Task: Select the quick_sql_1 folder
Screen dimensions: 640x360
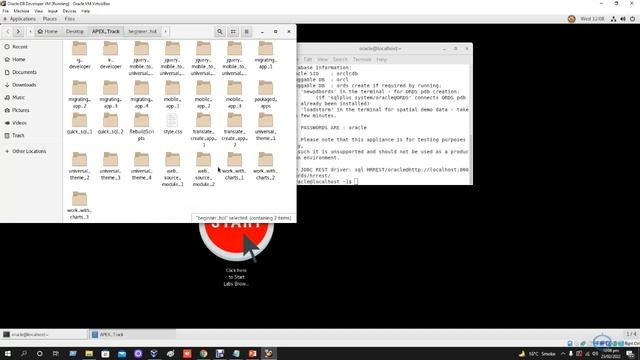Action: 80,124
